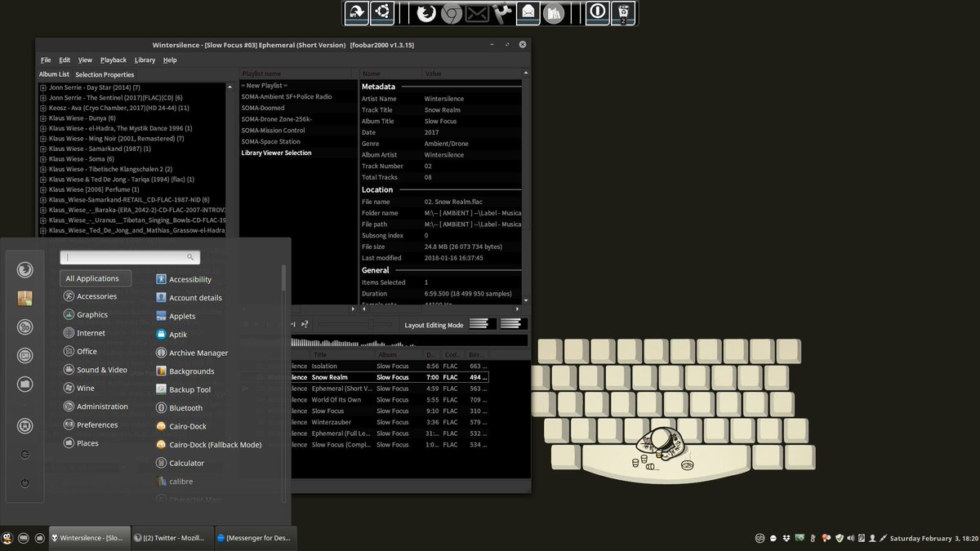Click the waveform seekbar
The width and height of the screenshot is (980, 551).
[408, 341]
